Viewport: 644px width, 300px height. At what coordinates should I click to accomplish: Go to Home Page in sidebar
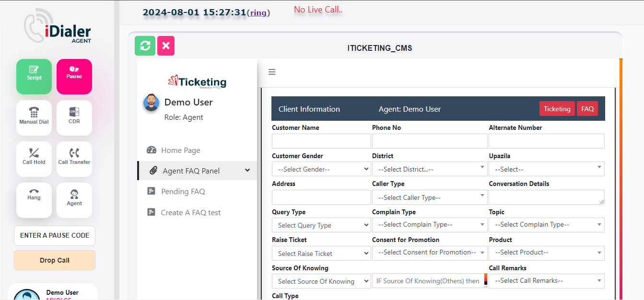coord(180,150)
